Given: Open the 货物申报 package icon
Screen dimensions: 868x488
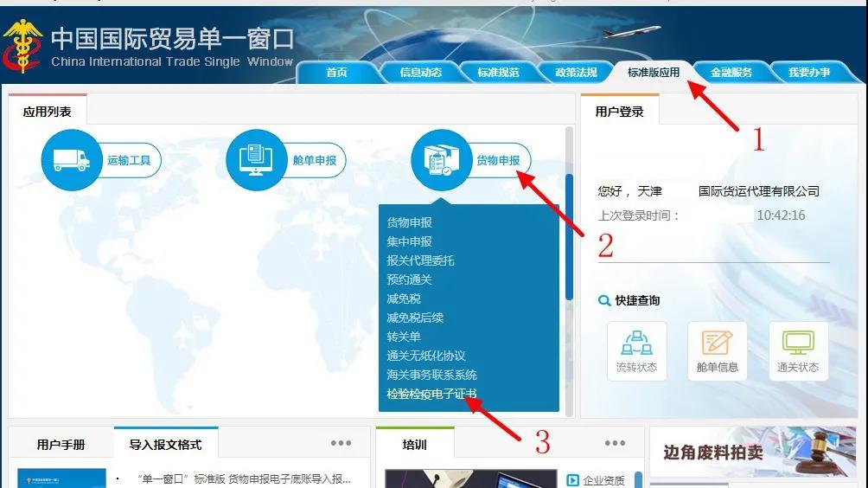Looking at the screenshot, I should [441, 160].
